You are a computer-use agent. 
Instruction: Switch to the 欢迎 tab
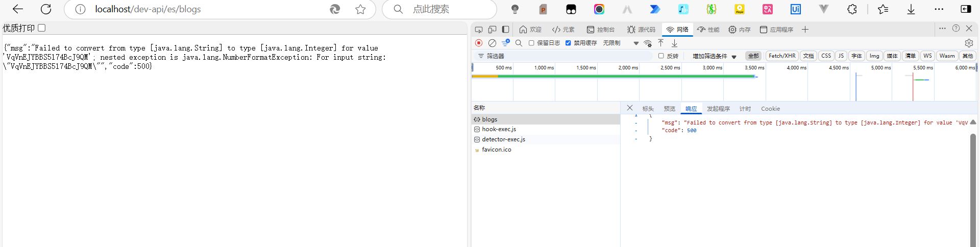530,30
